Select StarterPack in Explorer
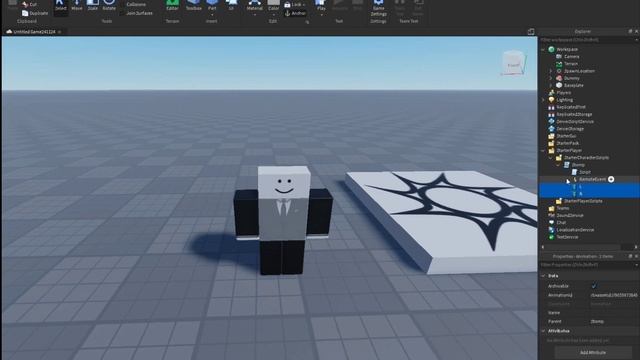The width and height of the screenshot is (640, 360). [x=567, y=143]
